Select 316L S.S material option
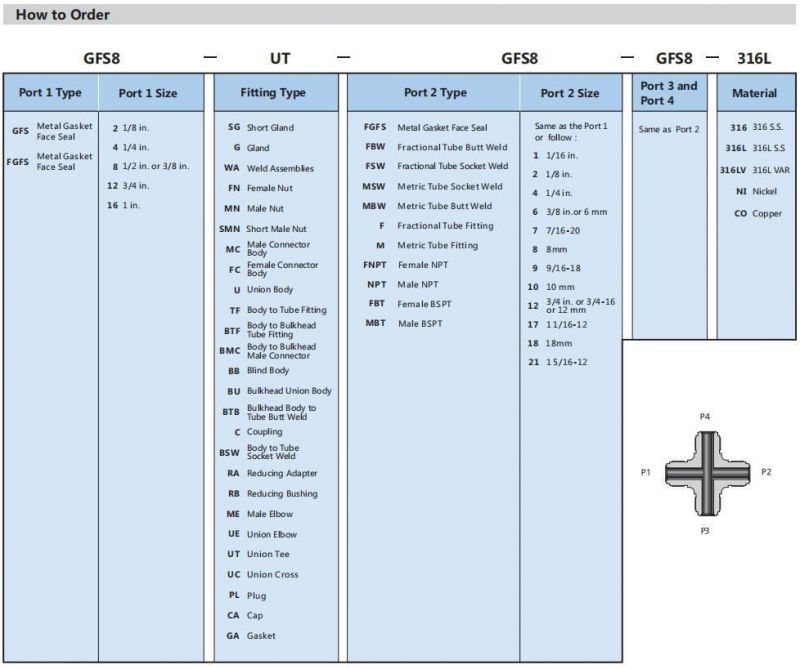Viewport: 800px width, 669px height. pos(756,148)
